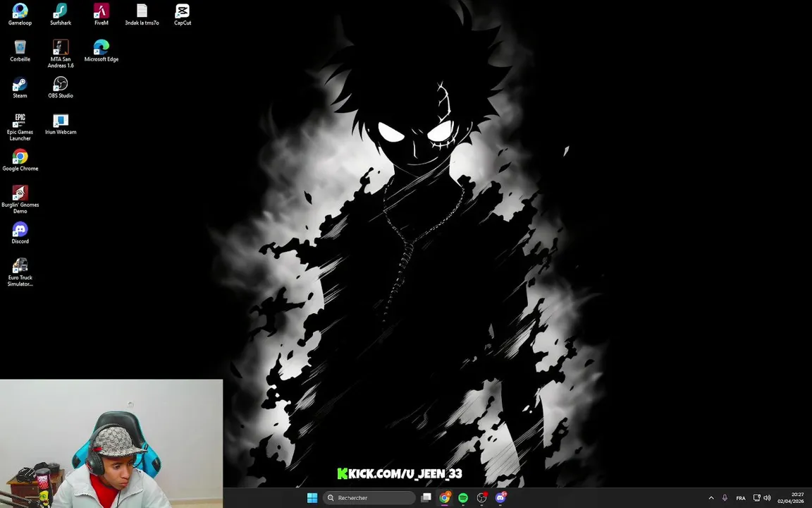Open the Windows Start menu
This screenshot has height=508, width=812.
312,497
